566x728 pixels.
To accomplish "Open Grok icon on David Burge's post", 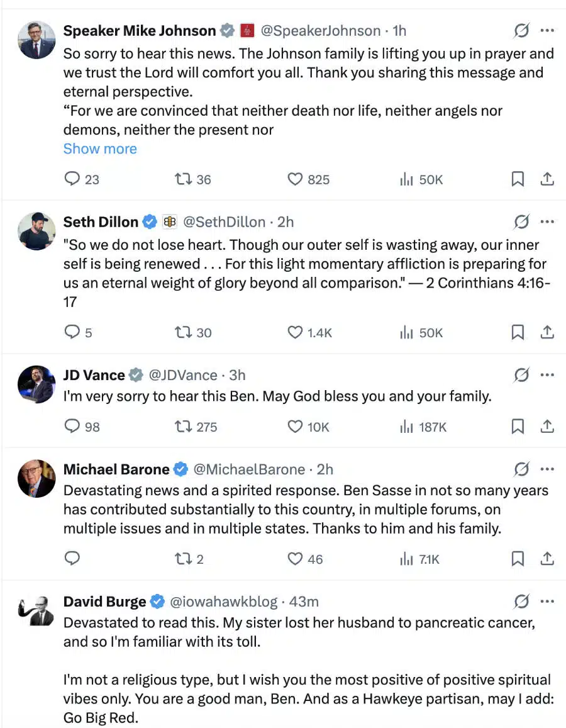I will click(521, 602).
